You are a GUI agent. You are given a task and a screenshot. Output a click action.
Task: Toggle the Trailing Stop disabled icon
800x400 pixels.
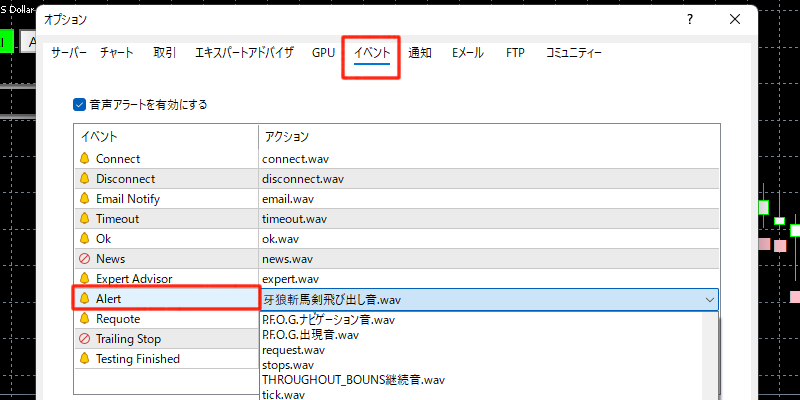[x=85, y=339]
